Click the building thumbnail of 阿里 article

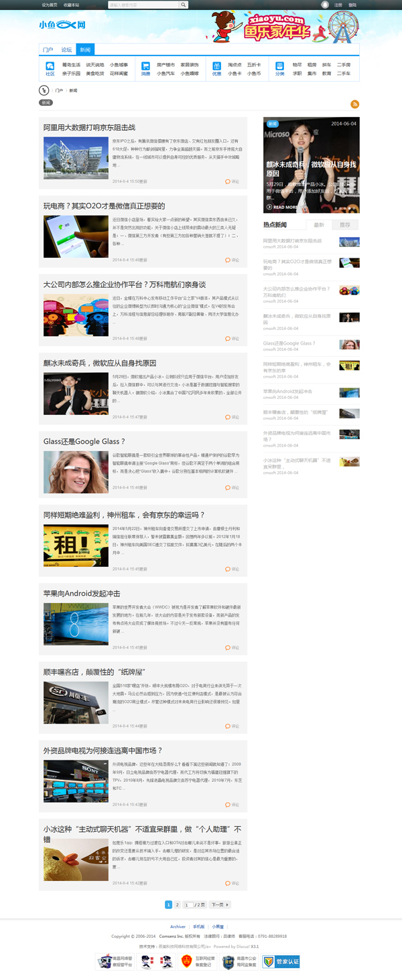pyautogui.click(x=76, y=158)
